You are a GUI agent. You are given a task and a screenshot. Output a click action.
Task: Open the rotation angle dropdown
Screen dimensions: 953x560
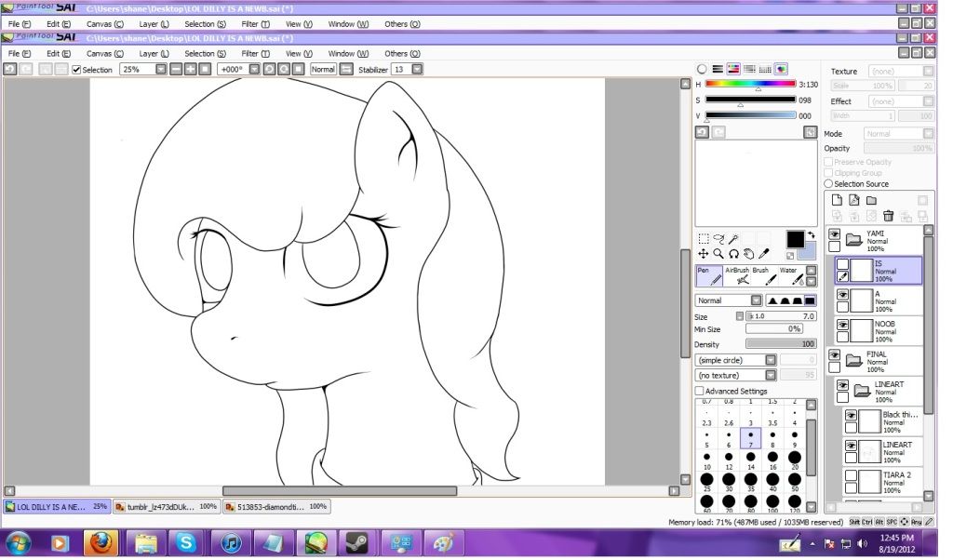[x=254, y=69]
